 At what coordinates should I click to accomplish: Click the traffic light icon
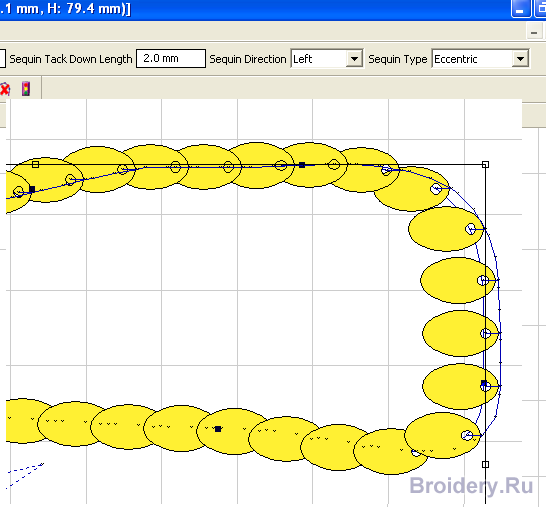click(26, 89)
